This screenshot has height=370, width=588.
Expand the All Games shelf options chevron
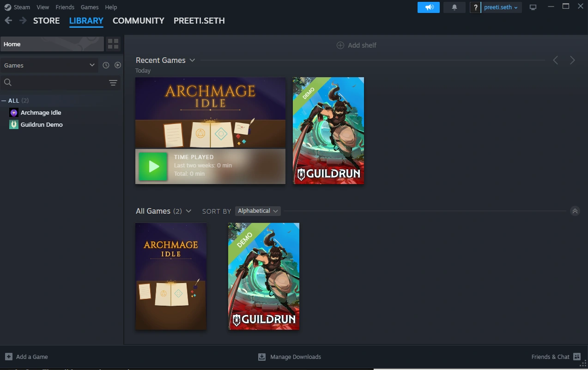pyautogui.click(x=188, y=211)
